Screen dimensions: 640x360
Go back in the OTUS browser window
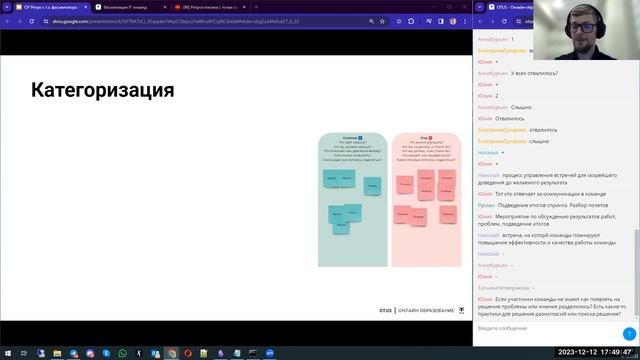(x=480, y=21)
